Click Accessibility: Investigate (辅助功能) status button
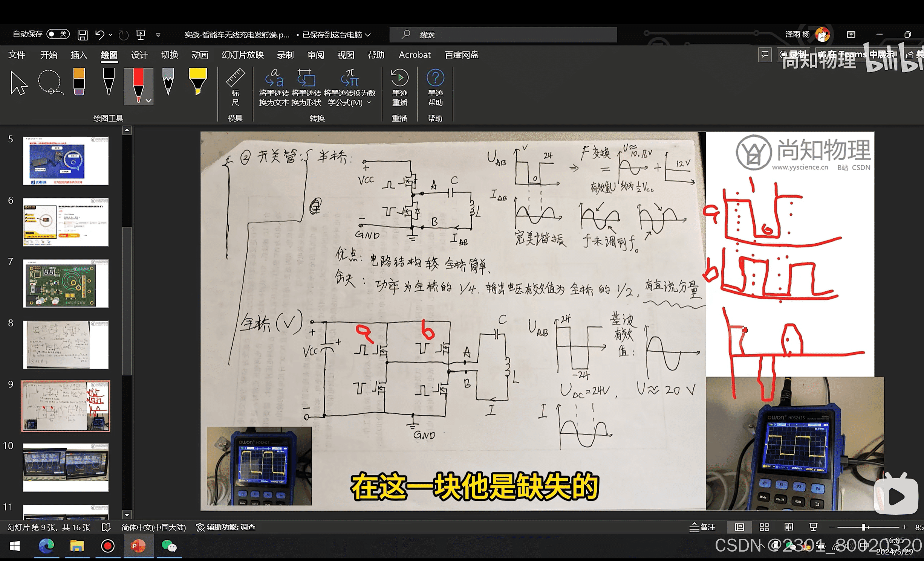This screenshot has width=924, height=561. (226, 527)
